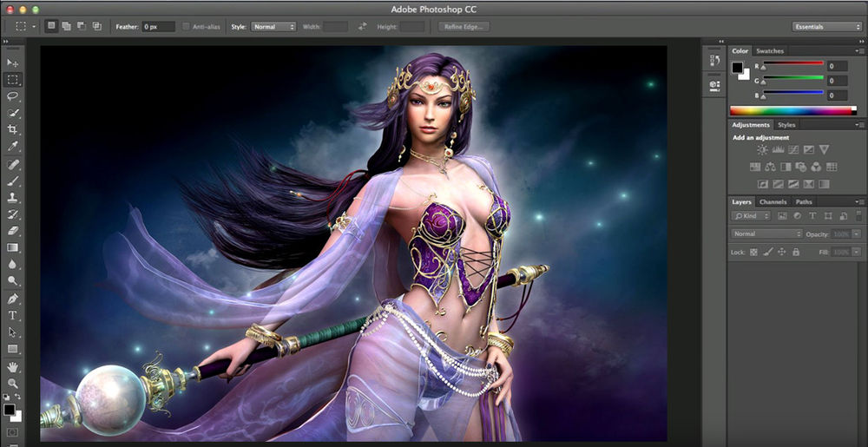Select the History Brush tool
Image resolution: width=868 pixels, height=447 pixels.
pyautogui.click(x=12, y=214)
